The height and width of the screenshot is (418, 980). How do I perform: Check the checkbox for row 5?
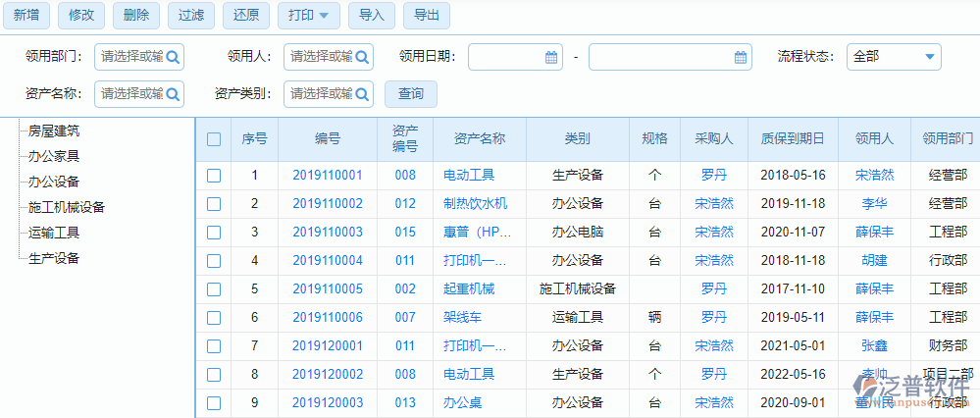214,289
